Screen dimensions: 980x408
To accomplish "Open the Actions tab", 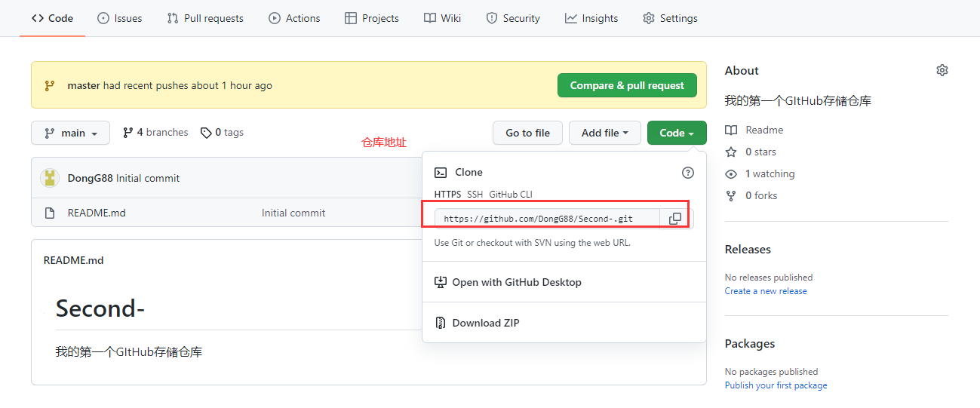I will [x=294, y=18].
